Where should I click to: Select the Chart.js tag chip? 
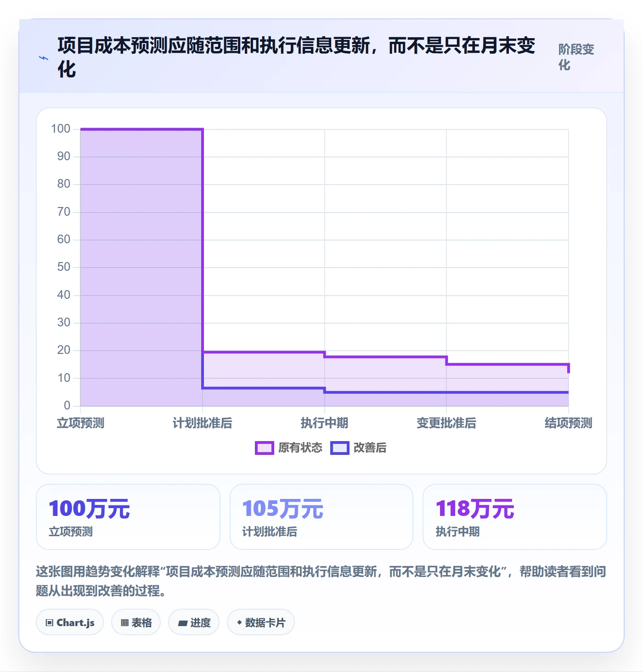[70, 622]
